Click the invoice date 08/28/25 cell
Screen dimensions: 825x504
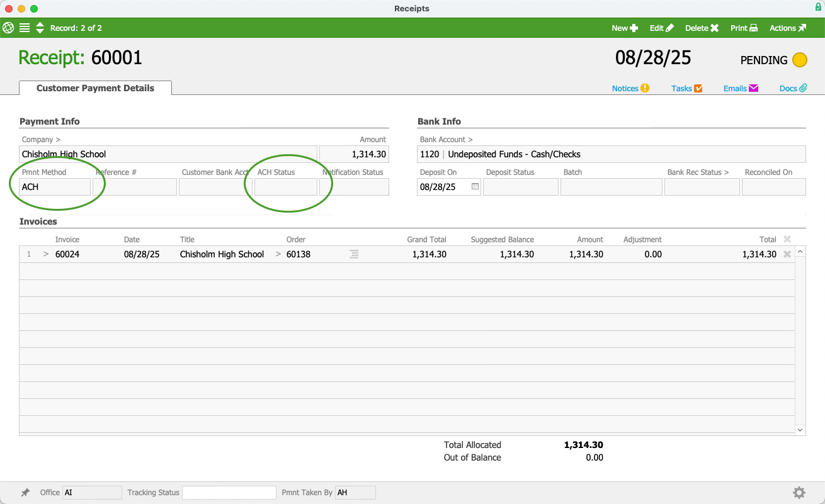pyautogui.click(x=142, y=254)
